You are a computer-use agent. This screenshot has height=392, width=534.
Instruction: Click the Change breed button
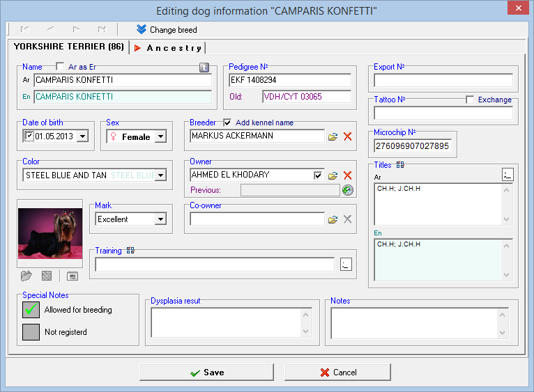point(167,30)
